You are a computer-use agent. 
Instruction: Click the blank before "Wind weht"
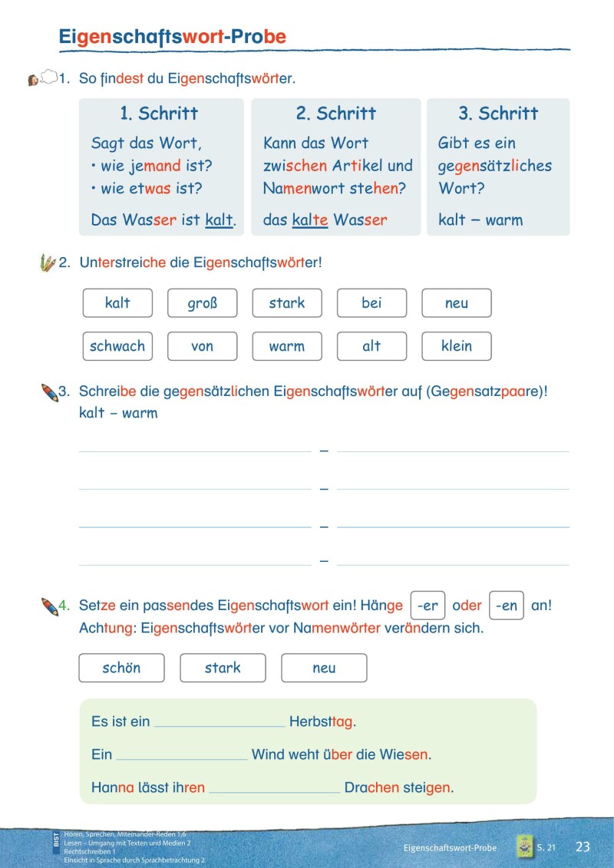(182, 755)
